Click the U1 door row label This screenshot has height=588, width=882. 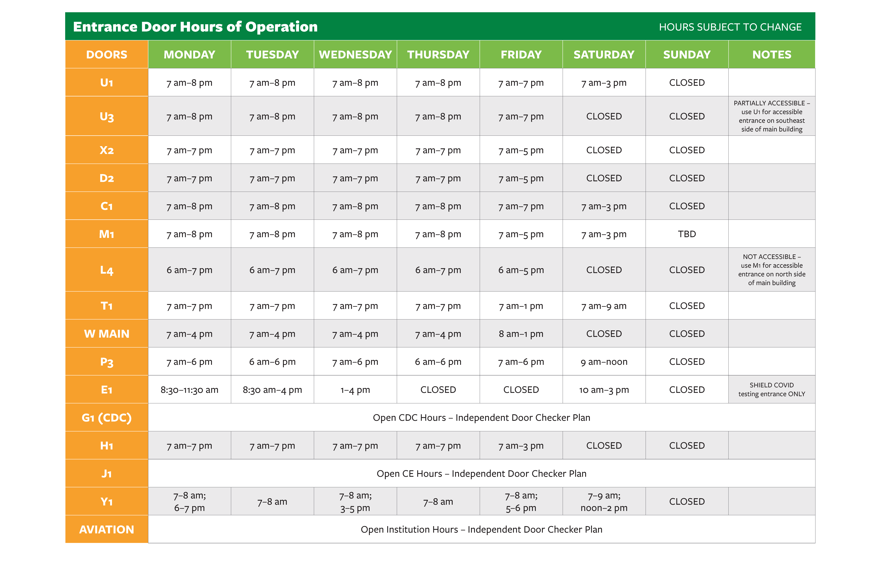pos(107,82)
